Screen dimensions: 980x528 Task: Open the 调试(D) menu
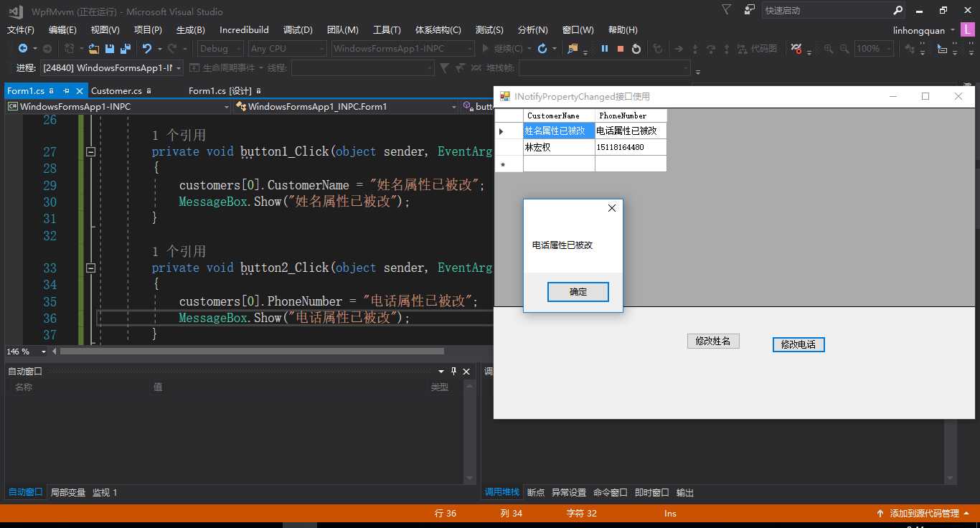coord(298,30)
